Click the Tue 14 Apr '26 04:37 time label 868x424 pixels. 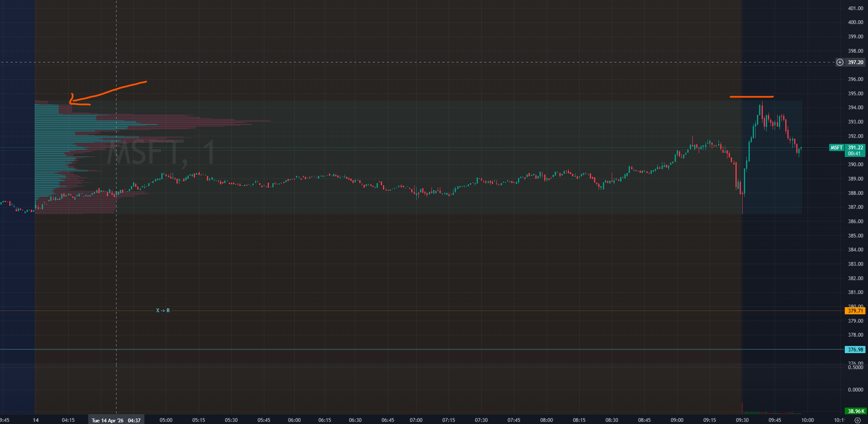tap(116, 420)
